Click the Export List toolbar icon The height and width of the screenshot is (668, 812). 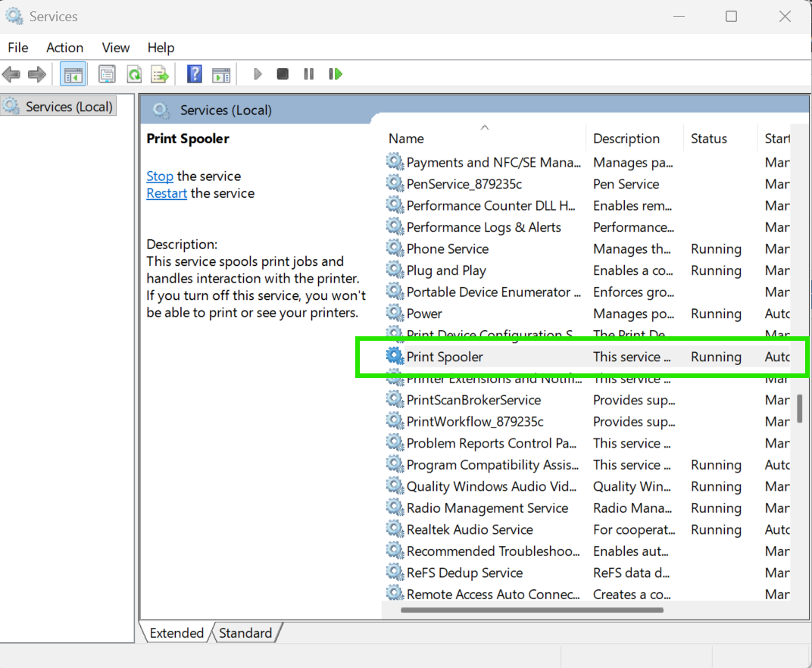coord(160,74)
